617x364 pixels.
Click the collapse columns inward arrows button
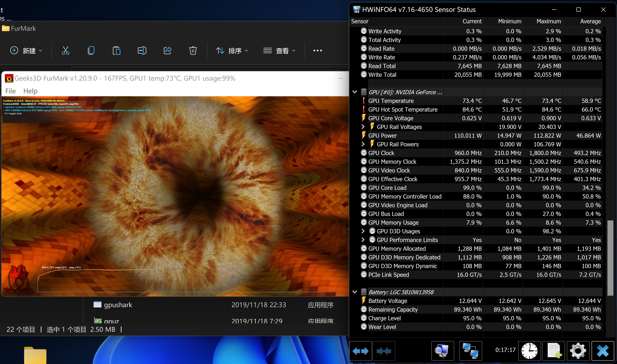click(384, 351)
